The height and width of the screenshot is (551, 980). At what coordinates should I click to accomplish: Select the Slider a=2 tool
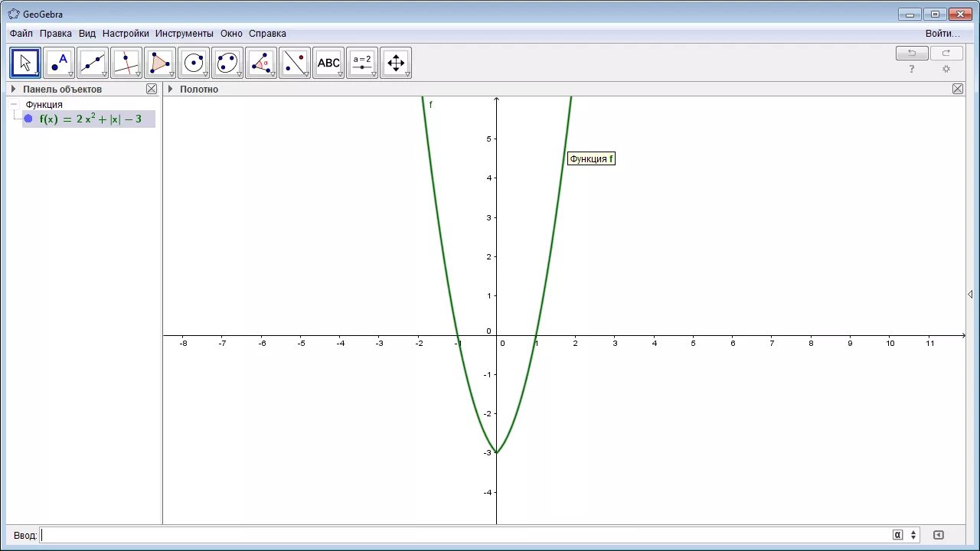[362, 63]
